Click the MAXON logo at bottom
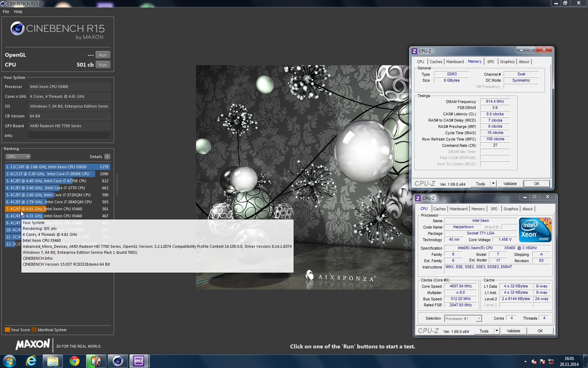588x368 pixels. click(33, 345)
